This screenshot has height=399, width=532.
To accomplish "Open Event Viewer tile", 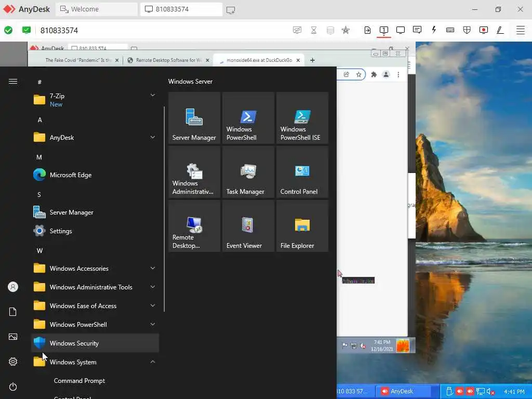I will click(248, 226).
